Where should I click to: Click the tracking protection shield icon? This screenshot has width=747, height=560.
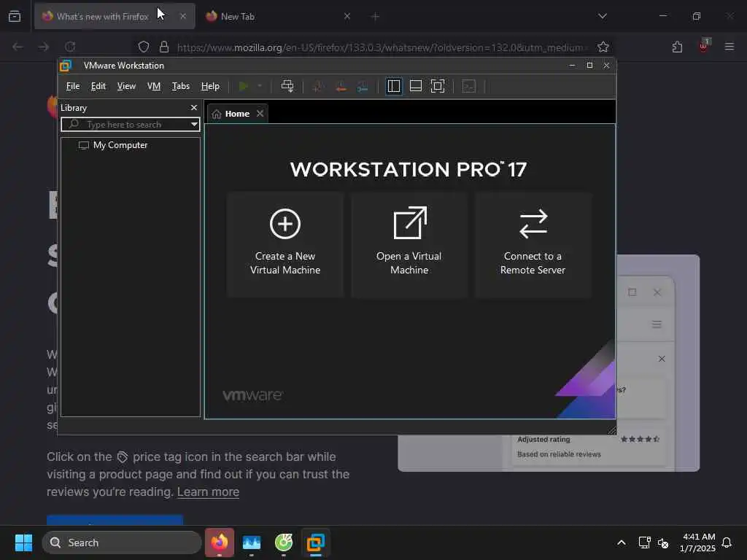coord(144,47)
